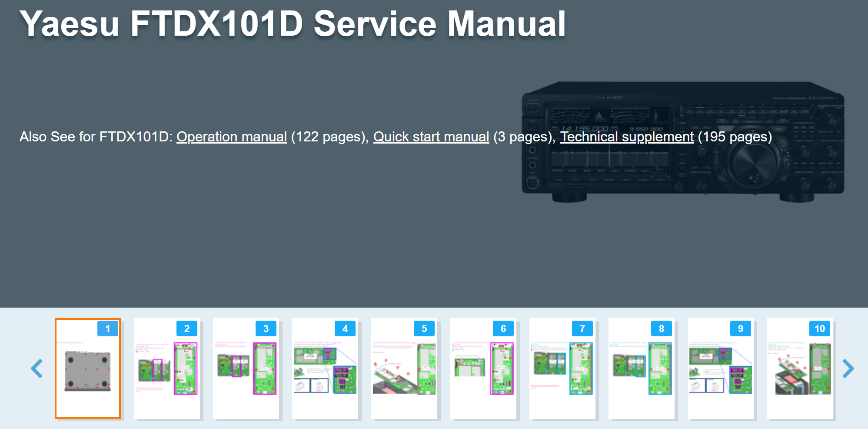Viewport: 868px width, 429px height.
Task: Open the Operation manual link
Action: point(231,137)
